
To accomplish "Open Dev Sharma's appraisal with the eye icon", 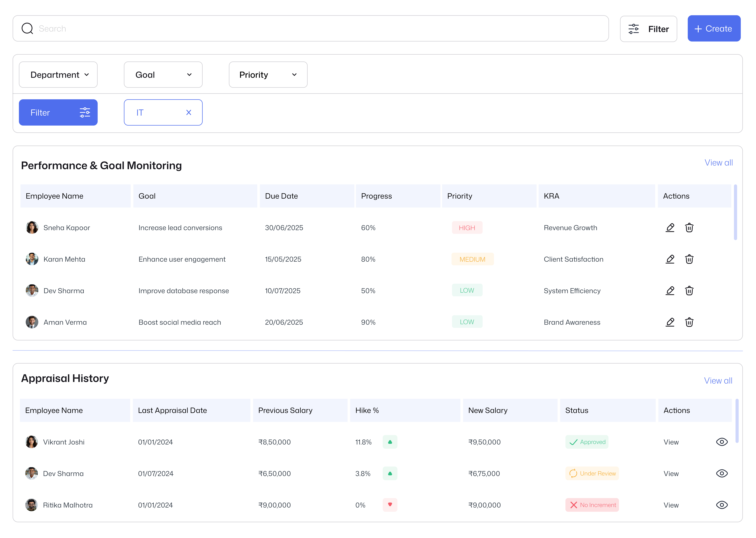I will click(722, 473).
